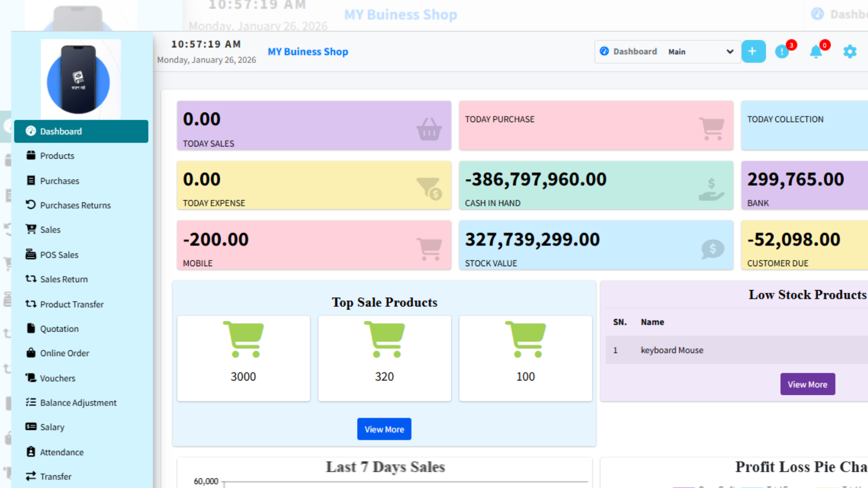Image resolution: width=868 pixels, height=488 pixels.
Task: Click View More in Low Stock Products
Action: tap(807, 385)
